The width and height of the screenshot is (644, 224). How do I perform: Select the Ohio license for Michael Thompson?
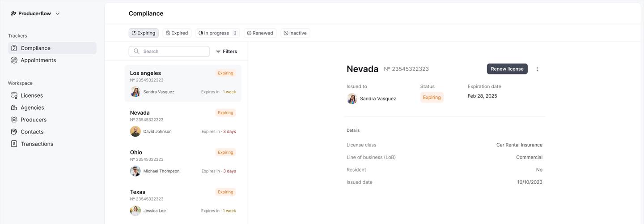[182, 161]
